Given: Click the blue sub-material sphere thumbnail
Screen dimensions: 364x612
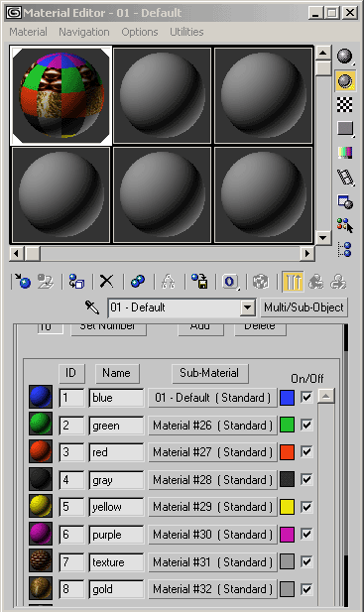Looking at the screenshot, I should [41, 397].
